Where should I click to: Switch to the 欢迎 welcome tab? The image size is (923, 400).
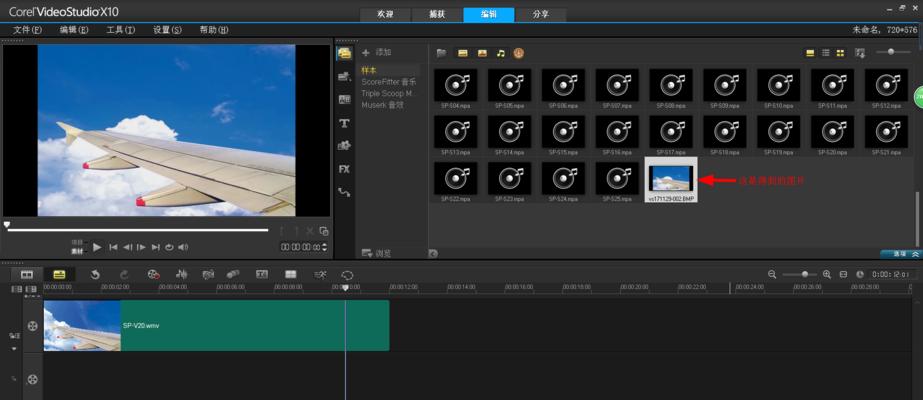pos(386,15)
